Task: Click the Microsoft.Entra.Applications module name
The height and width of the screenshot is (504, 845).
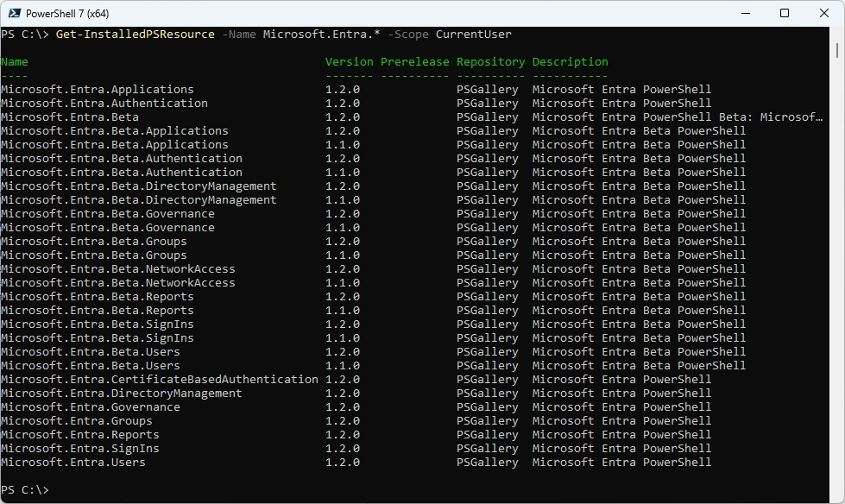Action: click(98, 90)
